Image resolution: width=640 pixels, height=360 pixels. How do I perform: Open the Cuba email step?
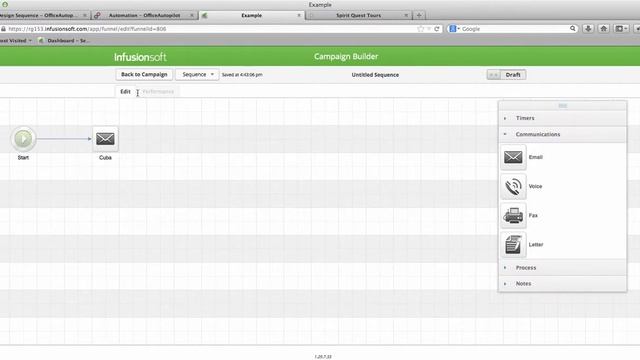point(105,139)
